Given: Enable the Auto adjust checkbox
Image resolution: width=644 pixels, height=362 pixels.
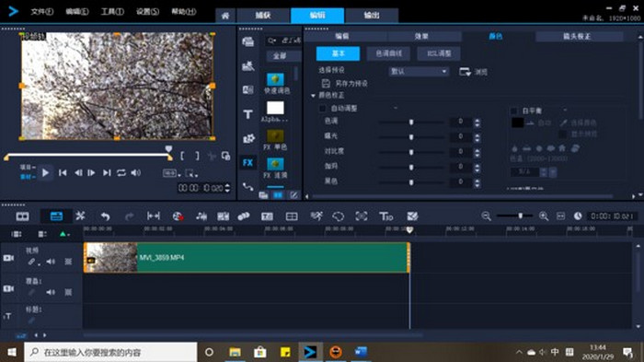Looking at the screenshot, I should (323, 108).
